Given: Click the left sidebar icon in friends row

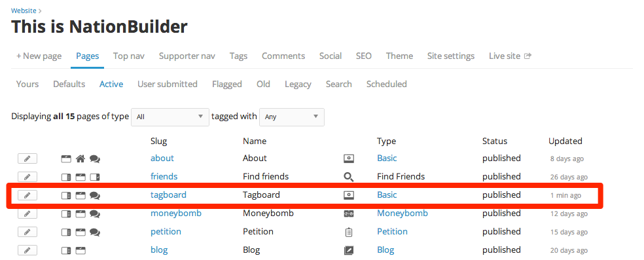Looking at the screenshot, I should [65, 177].
